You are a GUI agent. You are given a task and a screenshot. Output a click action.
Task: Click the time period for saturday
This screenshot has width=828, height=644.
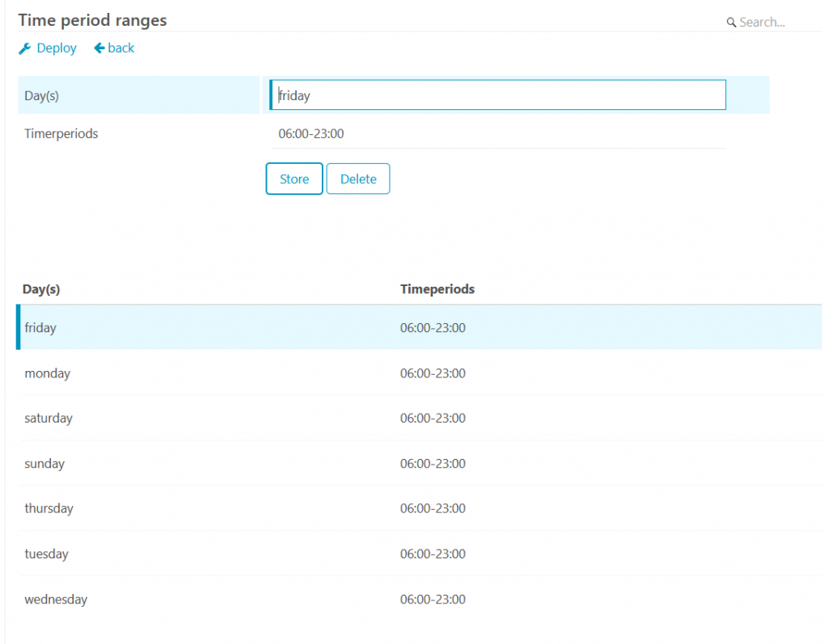tap(433, 418)
